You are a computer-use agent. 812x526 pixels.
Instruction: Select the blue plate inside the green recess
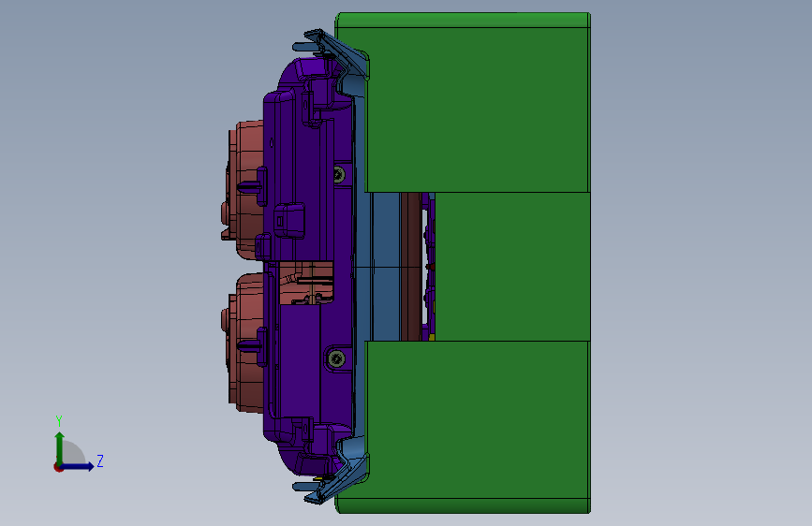click(x=386, y=267)
